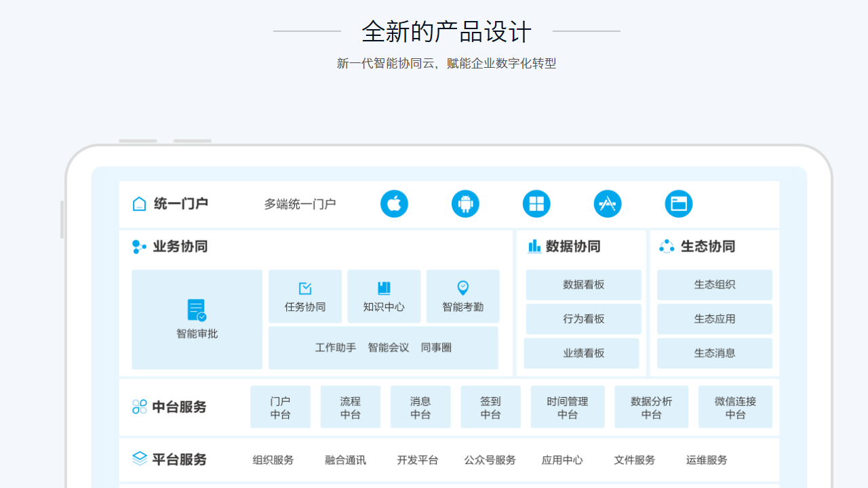This screenshot has width=868, height=488.
Task: Click the 运维服务 text
Action: coord(707,460)
